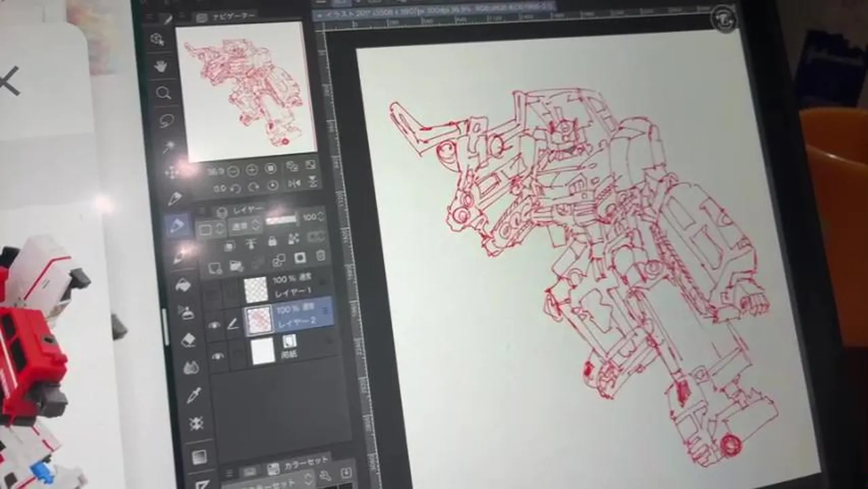868x489 pixels.
Task: Toggle Lock Layer padlock icon
Action: tap(272, 240)
